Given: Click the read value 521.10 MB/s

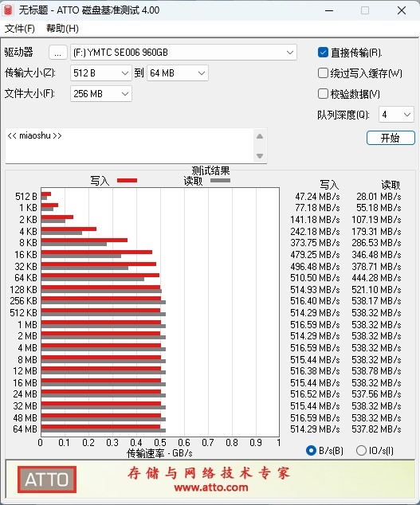Looking at the screenshot, I should point(376,289).
